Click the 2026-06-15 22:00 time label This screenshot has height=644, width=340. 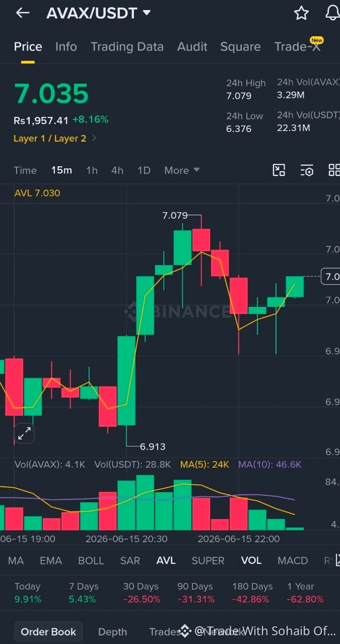pos(239,539)
